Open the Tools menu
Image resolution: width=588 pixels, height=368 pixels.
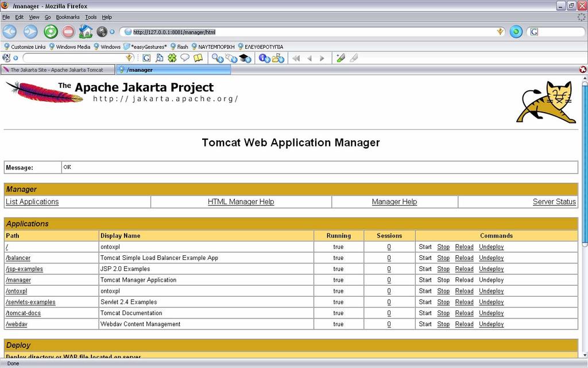pyautogui.click(x=91, y=17)
